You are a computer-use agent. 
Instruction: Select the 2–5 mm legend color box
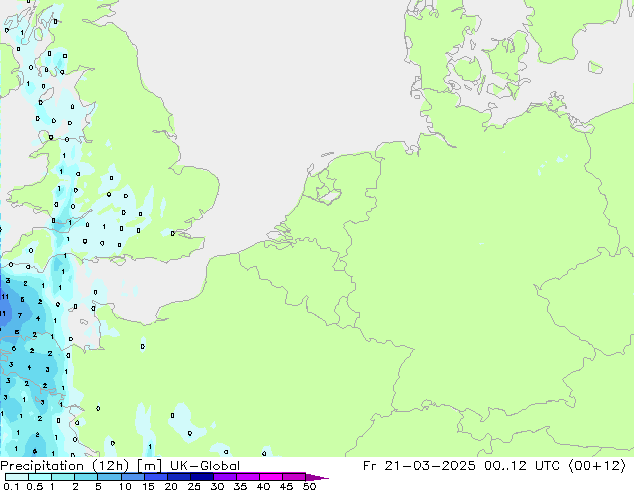86,477
